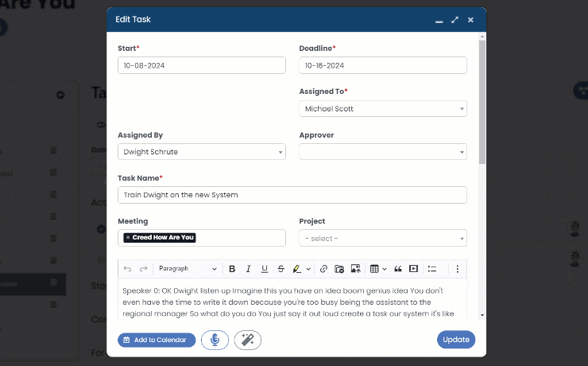Click into the task description text area
This screenshot has width=588, height=366.
point(292,300)
